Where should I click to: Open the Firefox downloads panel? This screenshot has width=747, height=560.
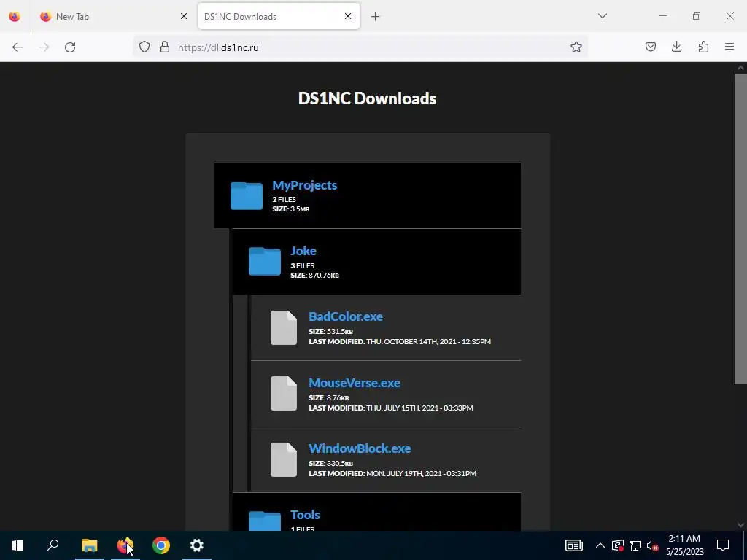click(x=676, y=47)
